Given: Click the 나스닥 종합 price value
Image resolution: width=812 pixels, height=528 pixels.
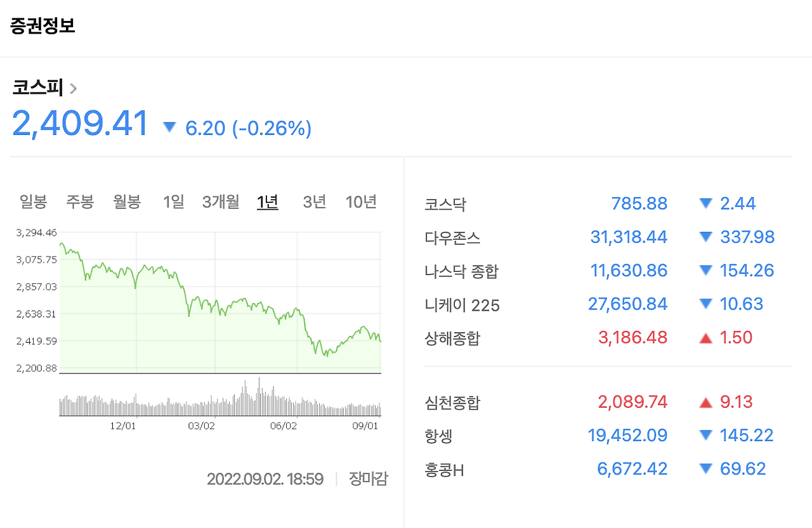Looking at the screenshot, I should (x=629, y=270).
